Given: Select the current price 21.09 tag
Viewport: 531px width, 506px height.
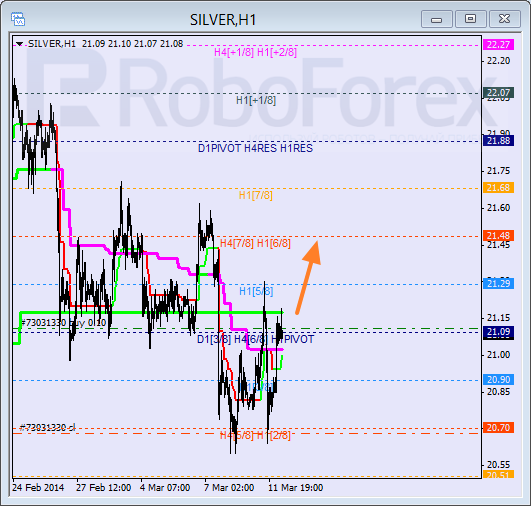Looking at the screenshot, I should (498, 332).
